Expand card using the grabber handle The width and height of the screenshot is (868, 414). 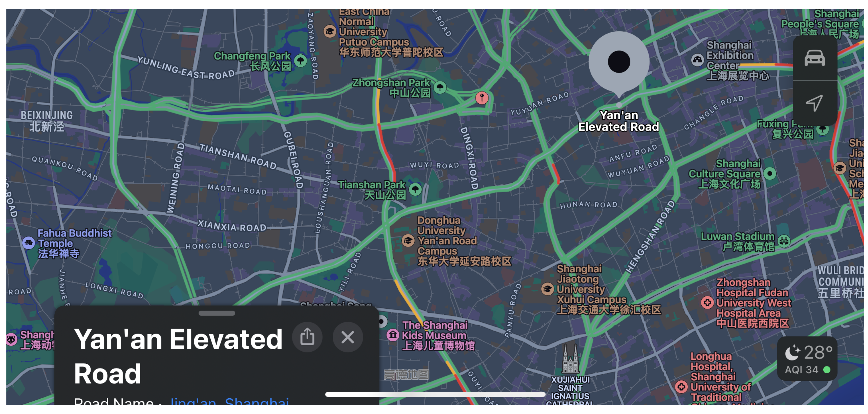(217, 313)
